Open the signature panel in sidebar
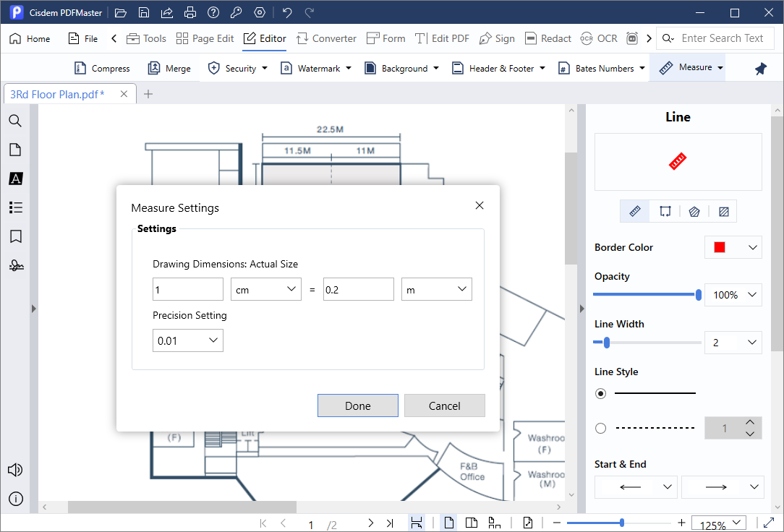 16,265
